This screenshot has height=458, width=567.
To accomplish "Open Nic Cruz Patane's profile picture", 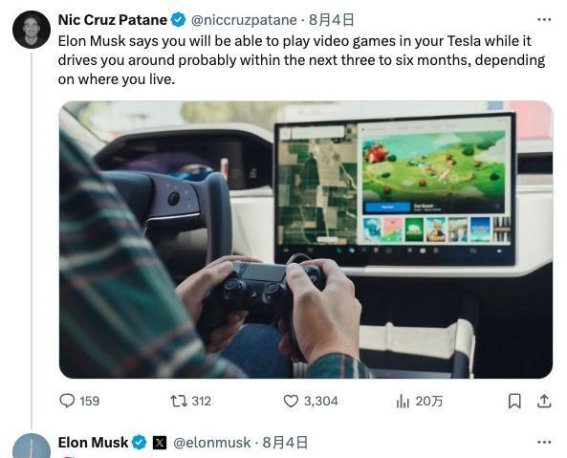I will (31, 30).
